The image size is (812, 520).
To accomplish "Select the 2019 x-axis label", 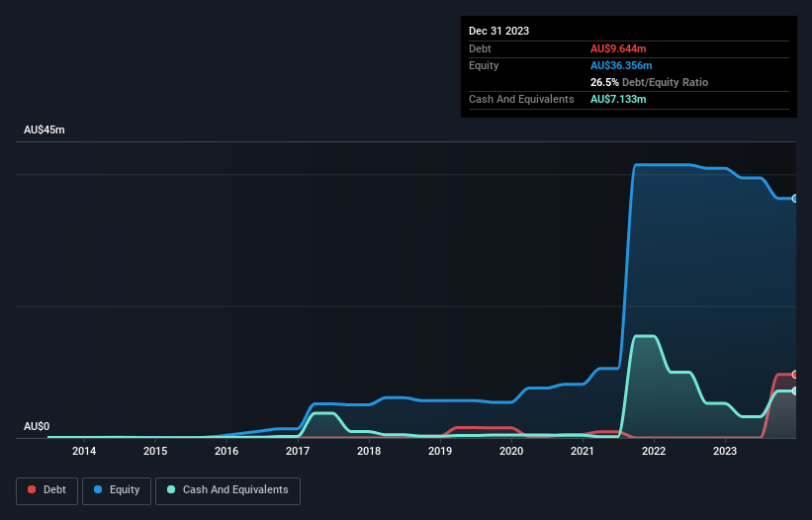I will tap(440, 451).
